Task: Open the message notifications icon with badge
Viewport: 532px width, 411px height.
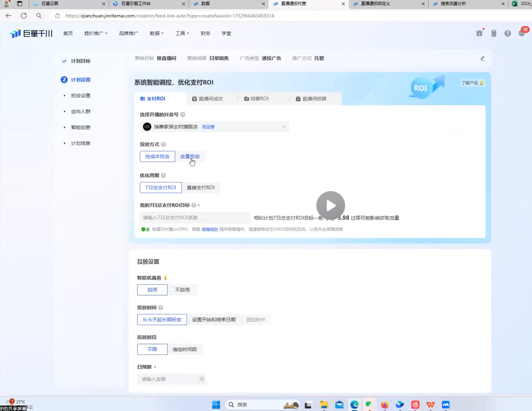Action: [522, 33]
